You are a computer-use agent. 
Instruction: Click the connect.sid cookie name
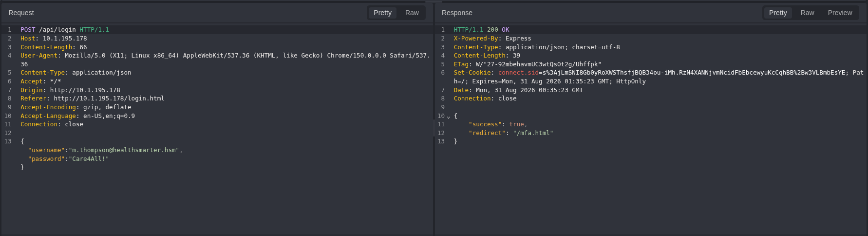click(518, 73)
